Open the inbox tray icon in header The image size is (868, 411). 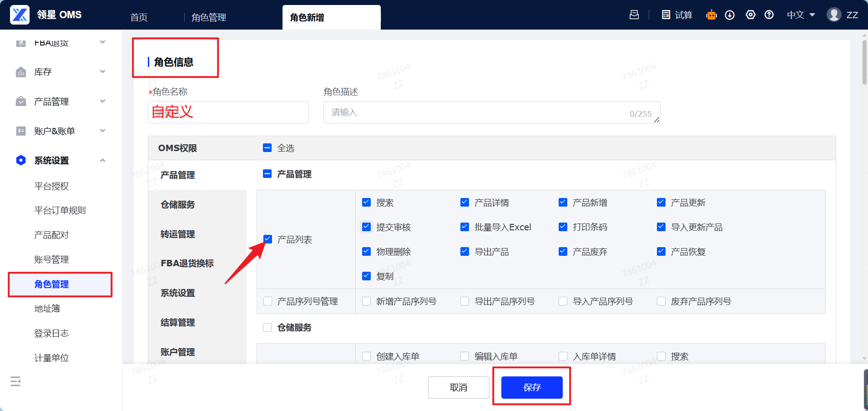pos(634,15)
